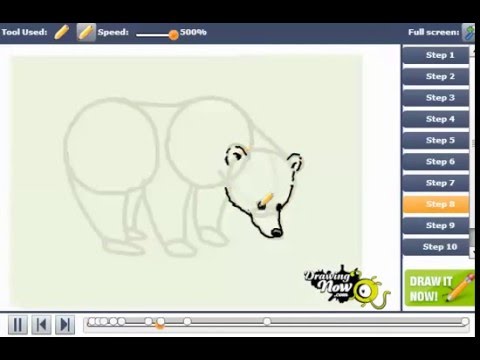Viewport: 480px width, 360px height.
Task: Skip forward to the next step
Action: tap(65, 324)
